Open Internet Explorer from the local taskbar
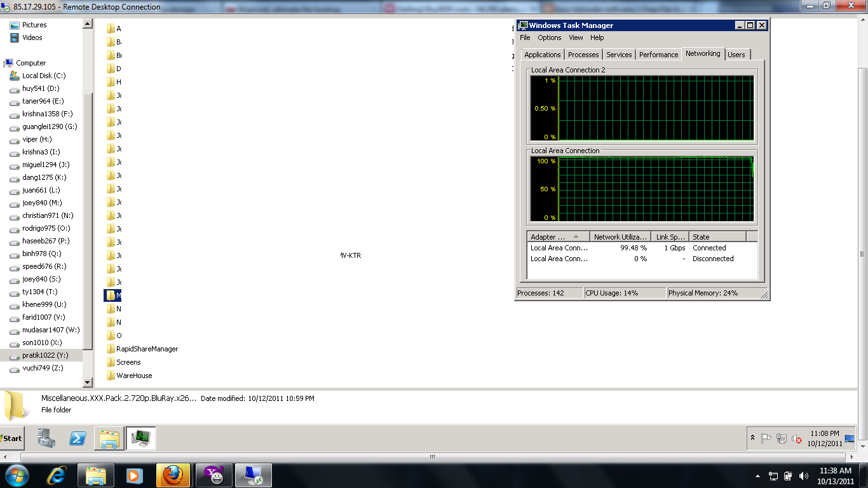 coord(57,475)
